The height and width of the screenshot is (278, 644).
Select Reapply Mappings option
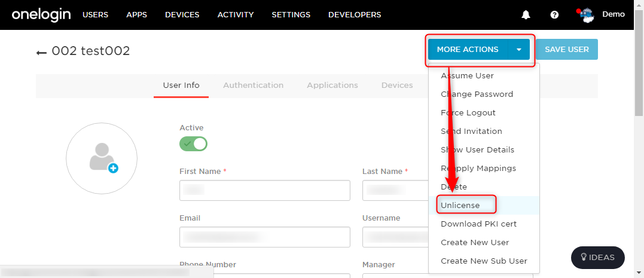pyautogui.click(x=484, y=168)
